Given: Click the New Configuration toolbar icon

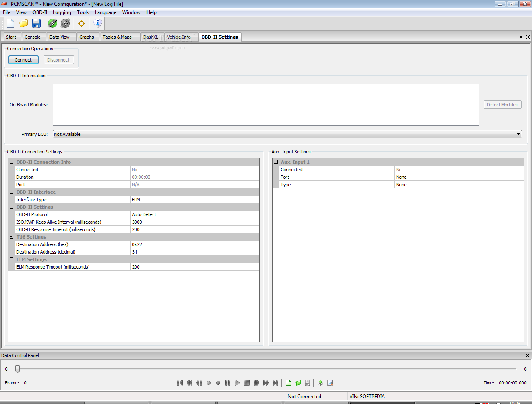Looking at the screenshot, I should tap(10, 23).
